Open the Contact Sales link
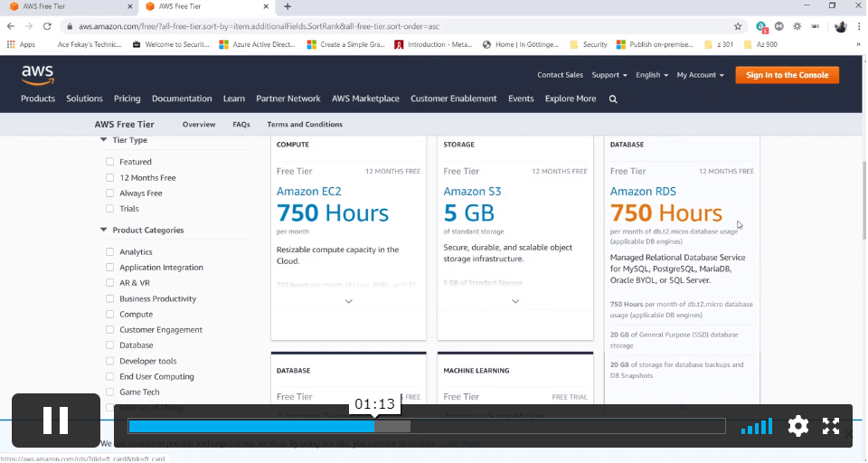This screenshot has height=463, width=868. (x=560, y=75)
